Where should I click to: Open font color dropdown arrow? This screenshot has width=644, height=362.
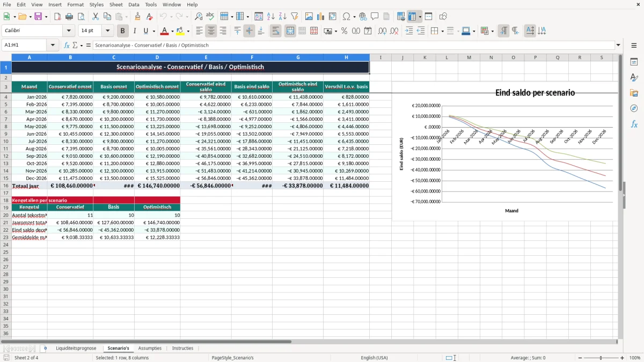tap(172, 31)
